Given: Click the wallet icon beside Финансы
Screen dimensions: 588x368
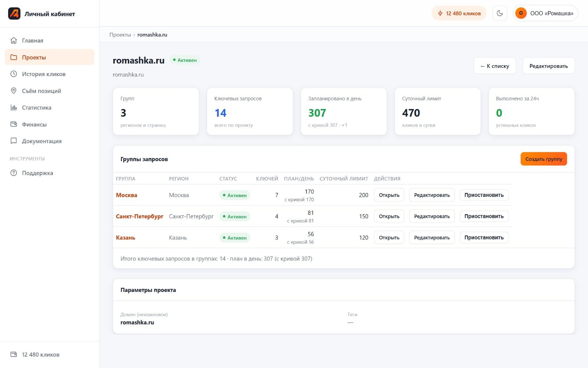Looking at the screenshot, I should coord(14,124).
